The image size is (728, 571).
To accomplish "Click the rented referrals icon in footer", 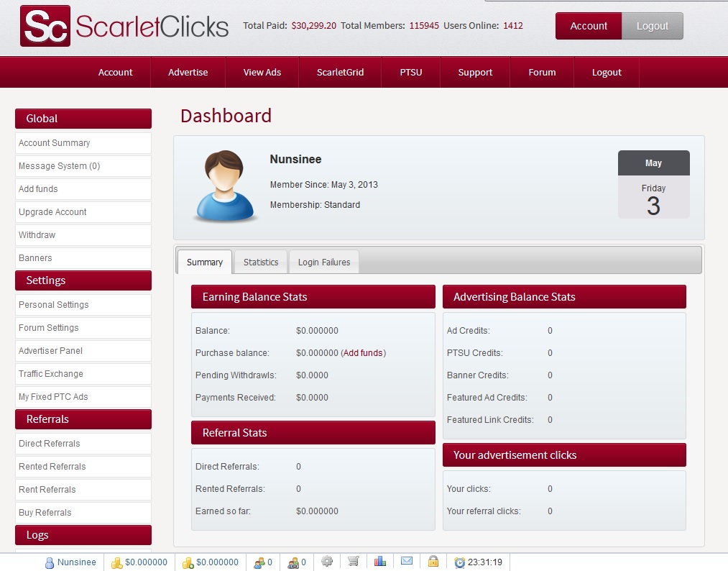I will click(293, 562).
